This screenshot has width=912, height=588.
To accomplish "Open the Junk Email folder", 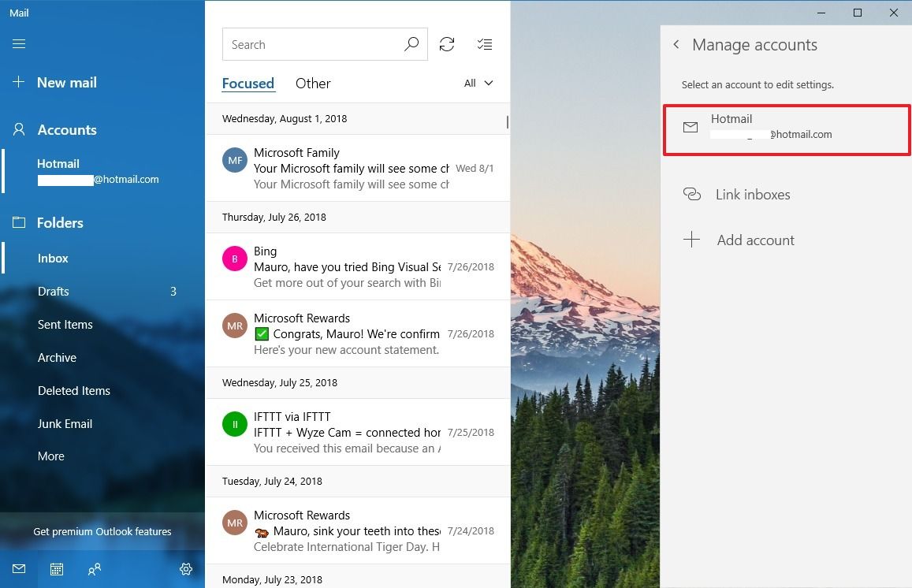I will [x=65, y=423].
